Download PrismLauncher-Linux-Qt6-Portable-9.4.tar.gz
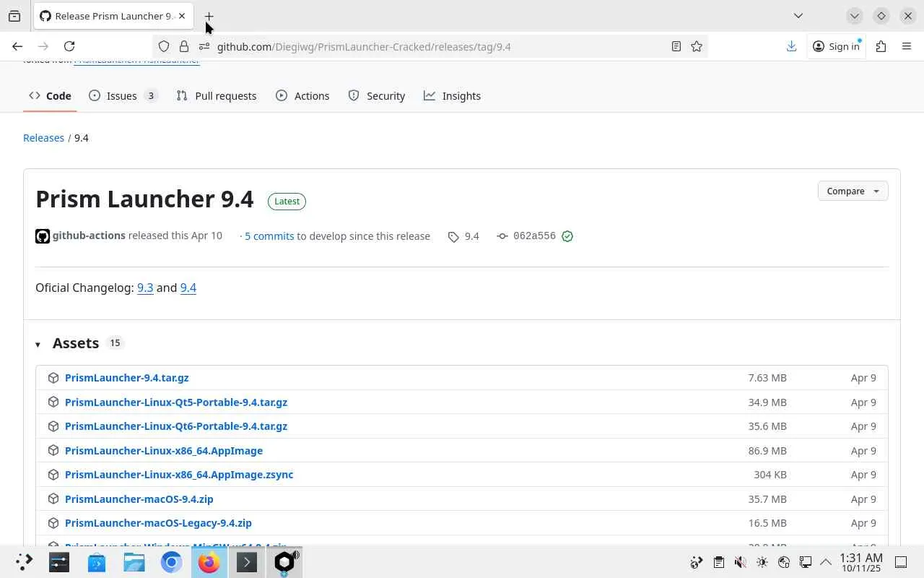This screenshot has width=924, height=578. pos(176,426)
